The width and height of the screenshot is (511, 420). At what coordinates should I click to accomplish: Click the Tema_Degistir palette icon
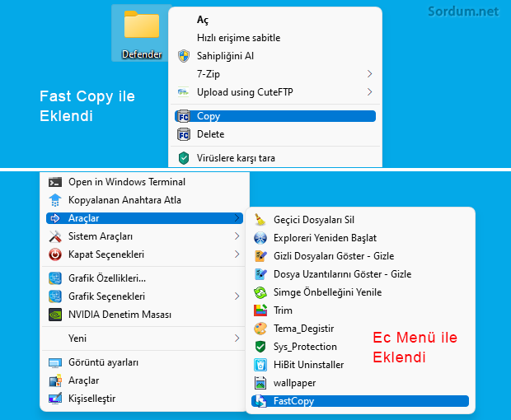(260, 329)
